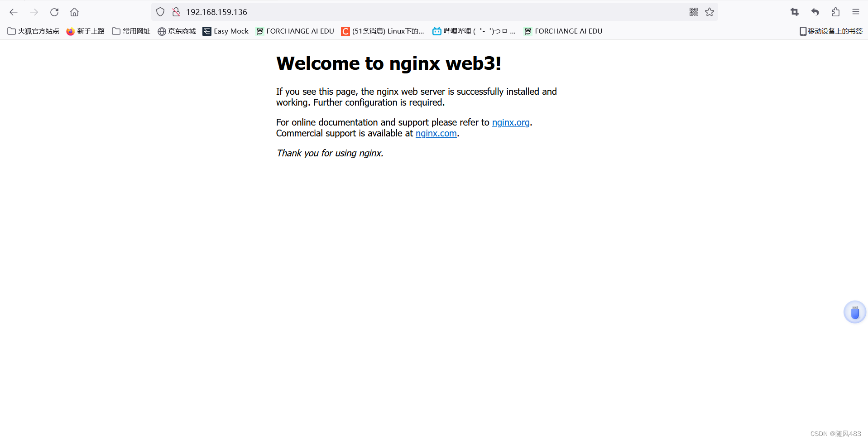The height and width of the screenshot is (441, 868).
Task: Follow the nginx.org documentation link
Action: (510, 122)
